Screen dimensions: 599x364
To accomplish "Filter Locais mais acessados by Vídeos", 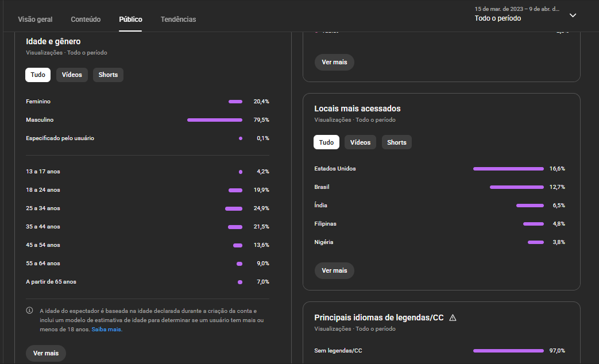I will pos(360,142).
